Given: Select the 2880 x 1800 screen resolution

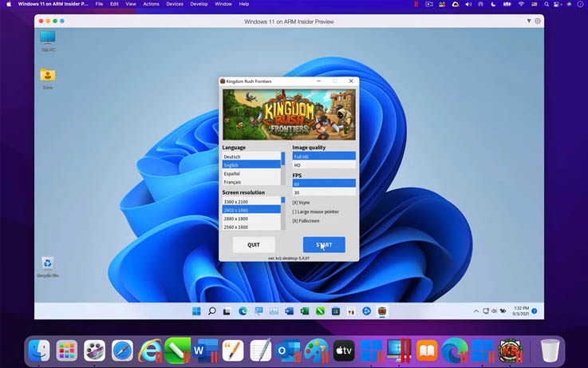Looking at the screenshot, I should point(251,218).
